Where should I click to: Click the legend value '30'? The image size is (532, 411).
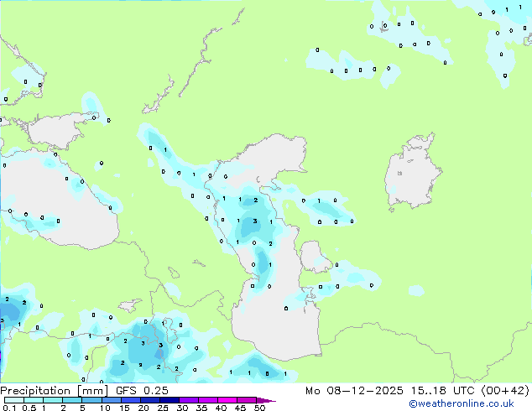pyautogui.click(x=182, y=408)
